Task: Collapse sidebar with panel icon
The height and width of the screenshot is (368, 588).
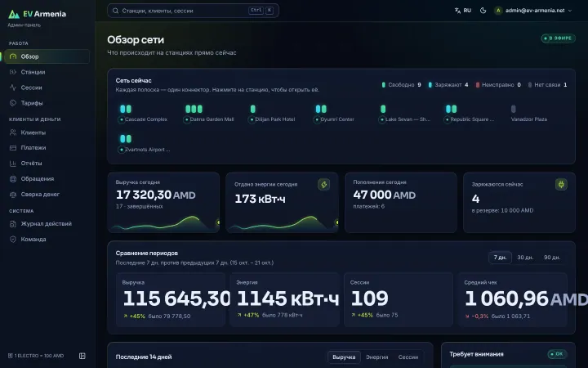Action: (x=82, y=356)
